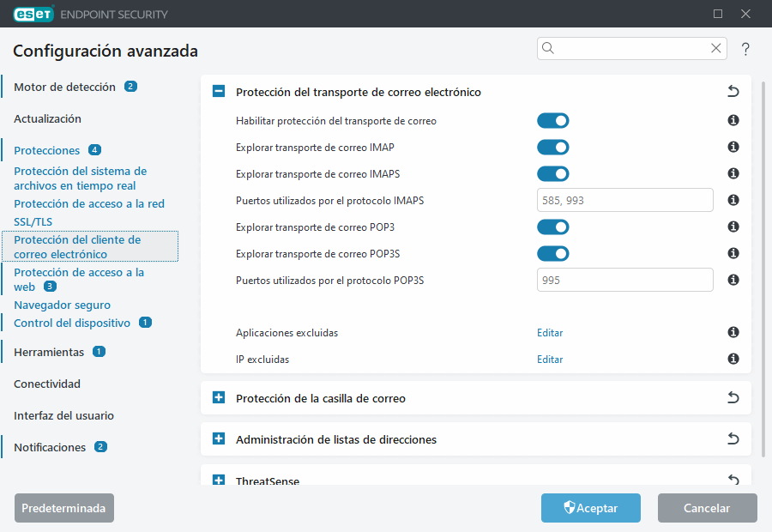Screen dimensions: 772x532
Task: Expand Protección de la casilla de correo
Action: pyautogui.click(x=218, y=397)
